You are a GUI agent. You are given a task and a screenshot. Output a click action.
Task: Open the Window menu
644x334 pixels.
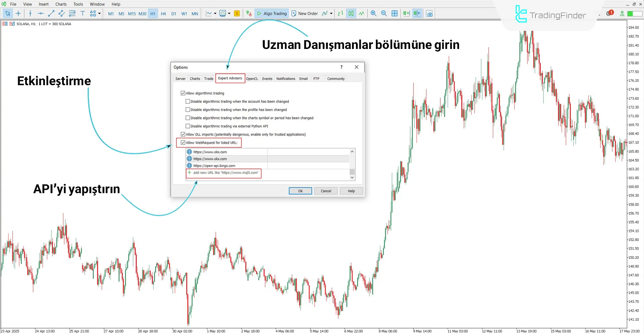pos(97,4)
